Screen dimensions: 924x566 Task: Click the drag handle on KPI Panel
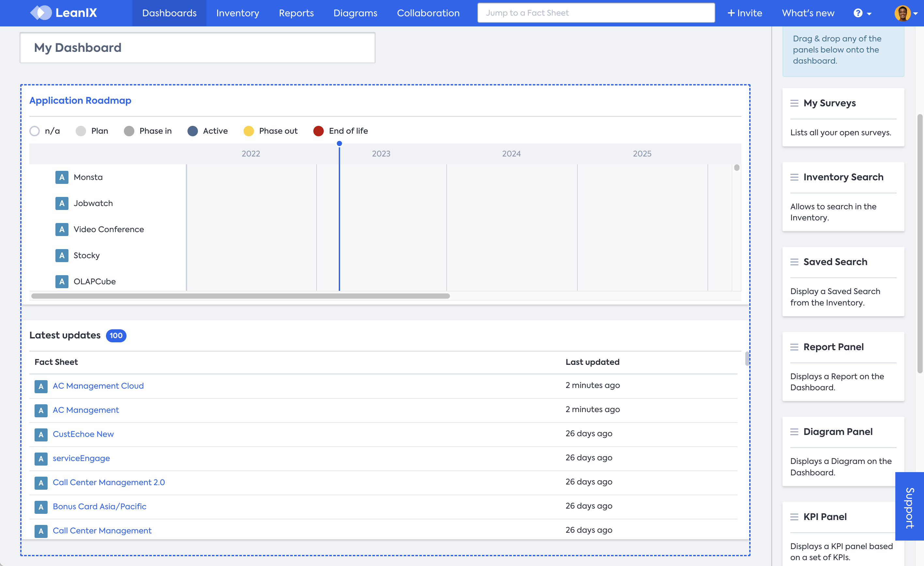coord(794,517)
